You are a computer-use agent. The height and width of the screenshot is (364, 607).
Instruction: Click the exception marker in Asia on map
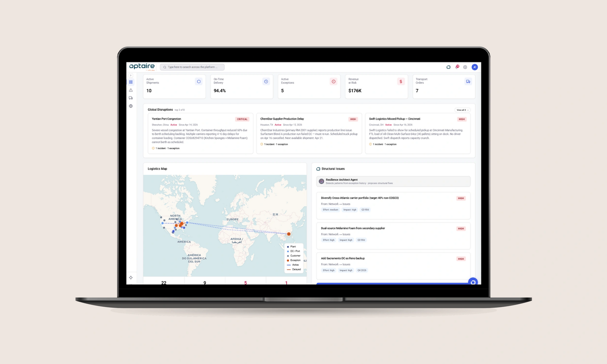[x=289, y=234]
